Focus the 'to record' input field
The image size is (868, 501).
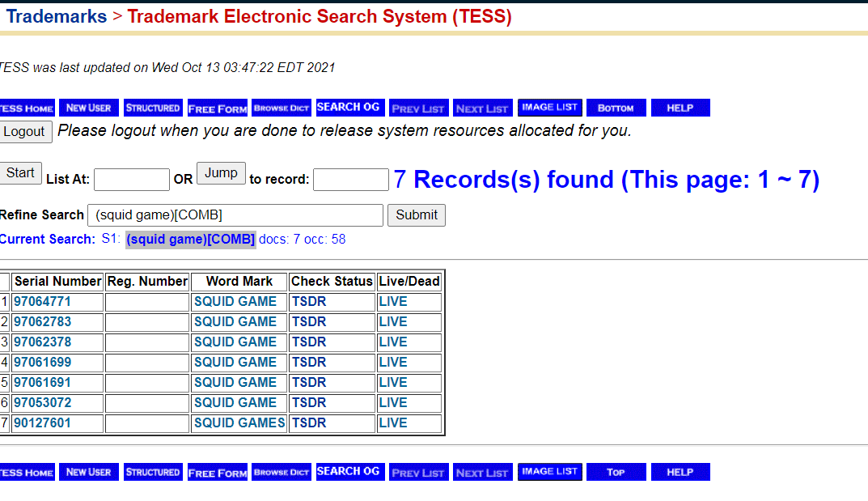point(350,180)
